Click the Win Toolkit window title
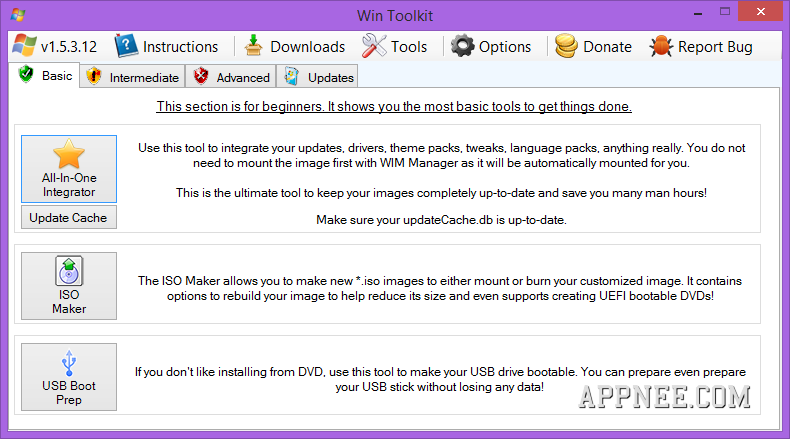The image size is (790, 439). [395, 16]
